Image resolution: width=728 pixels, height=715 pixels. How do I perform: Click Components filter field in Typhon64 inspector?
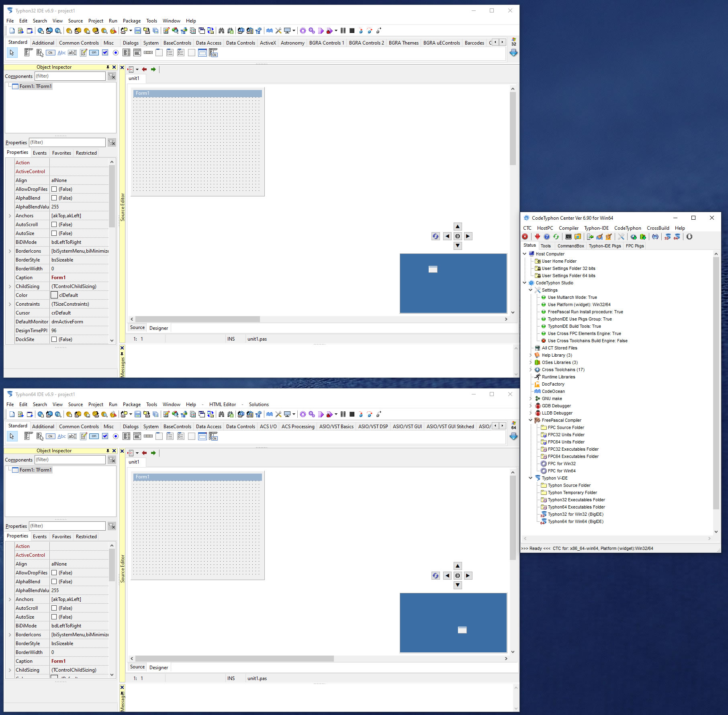coord(70,460)
